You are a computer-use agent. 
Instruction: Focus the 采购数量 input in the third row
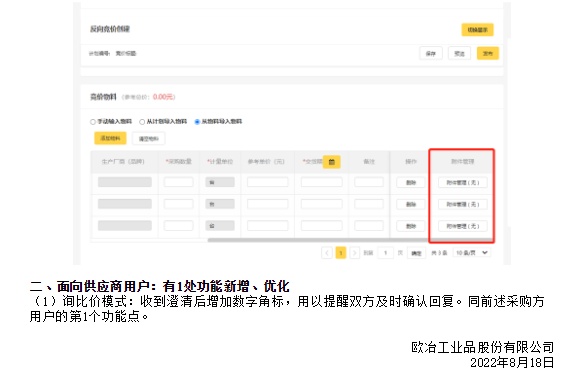click(178, 225)
